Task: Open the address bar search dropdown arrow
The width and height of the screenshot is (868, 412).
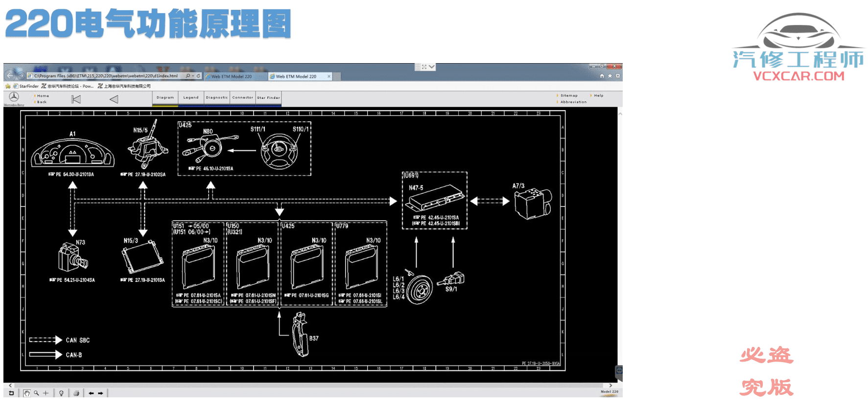Action: pyautogui.click(x=193, y=76)
